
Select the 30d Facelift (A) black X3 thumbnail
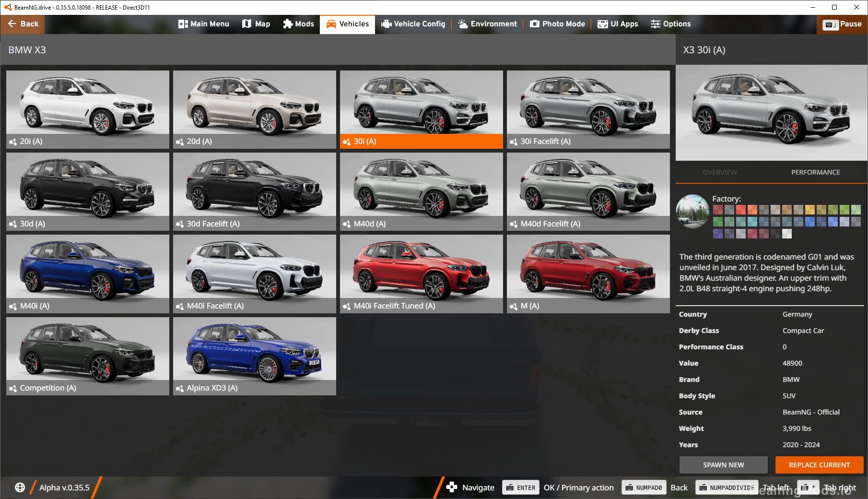pyautogui.click(x=255, y=191)
